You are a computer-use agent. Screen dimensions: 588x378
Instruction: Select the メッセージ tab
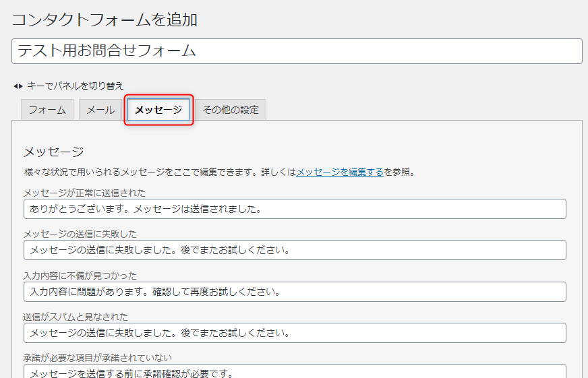point(158,110)
